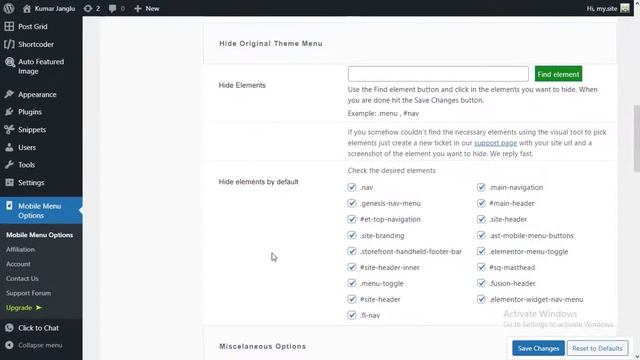The height and width of the screenshot is (360, 640).
Task: Open the support page link
Action: pos(495,143)
